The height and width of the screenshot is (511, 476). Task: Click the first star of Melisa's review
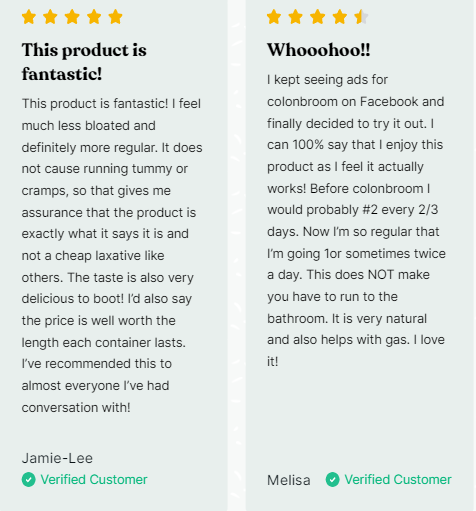tap(274, 17)
